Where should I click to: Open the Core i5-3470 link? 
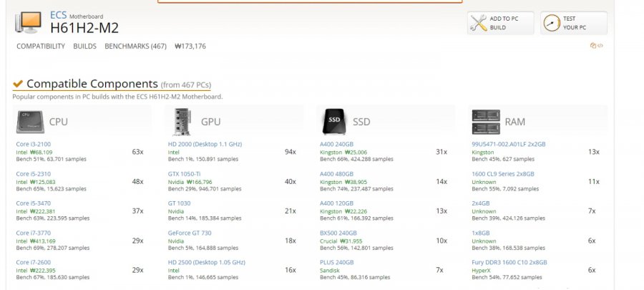[x=33, y=203]
